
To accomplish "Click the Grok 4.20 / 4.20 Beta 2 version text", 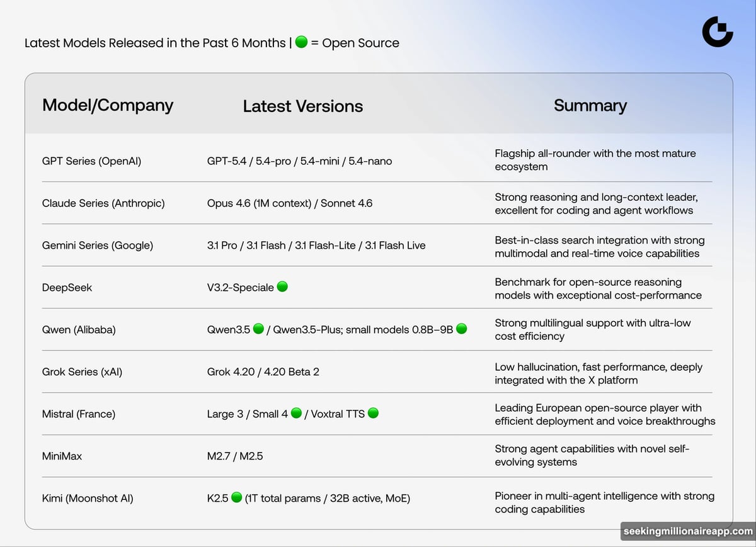I will click(263, 372).
